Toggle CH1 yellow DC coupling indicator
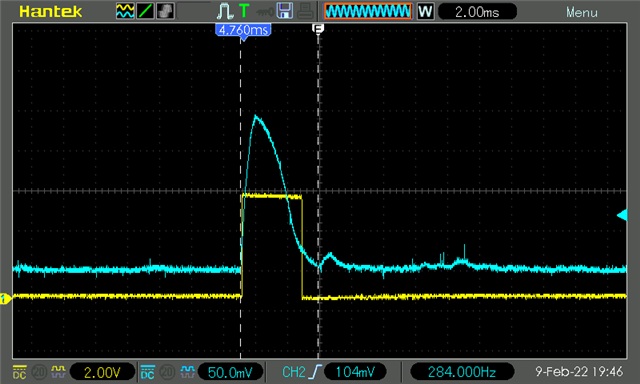The height and width of the screenshot is (384, 640). click(19, 372)
